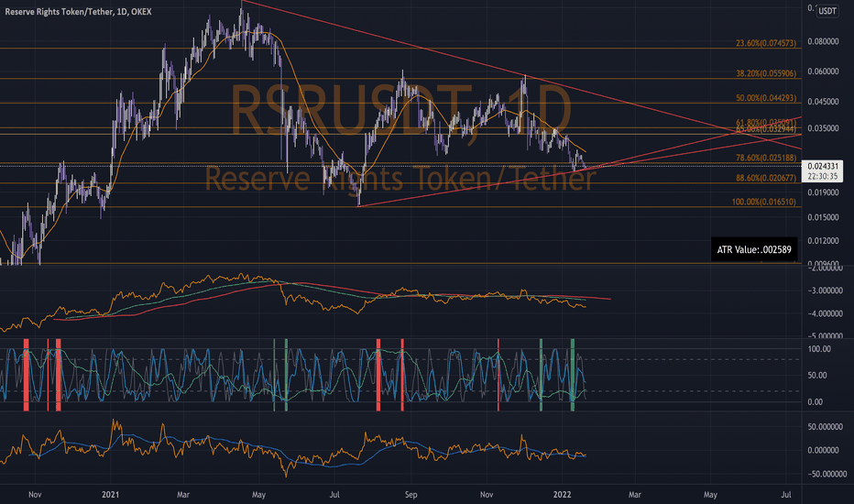This screenshot has width=854, height=504.
Task: Click the Jul label after 2022
Action: (x=786, y=495)
